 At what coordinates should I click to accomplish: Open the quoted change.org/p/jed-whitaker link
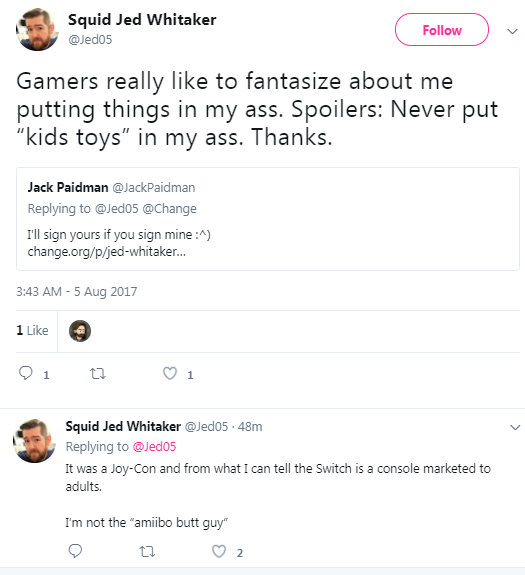click(x=107, y=252)
